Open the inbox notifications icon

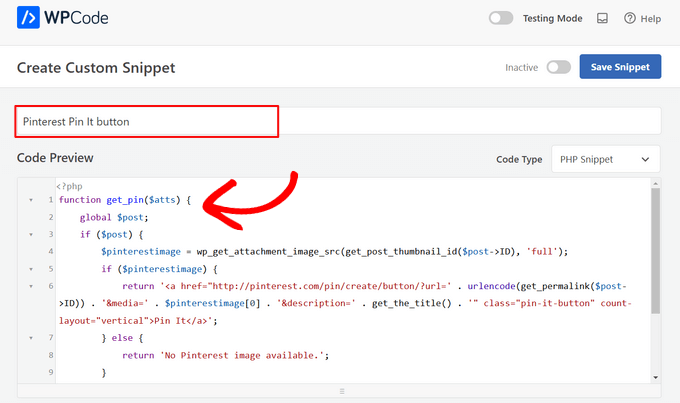(602, 18)
